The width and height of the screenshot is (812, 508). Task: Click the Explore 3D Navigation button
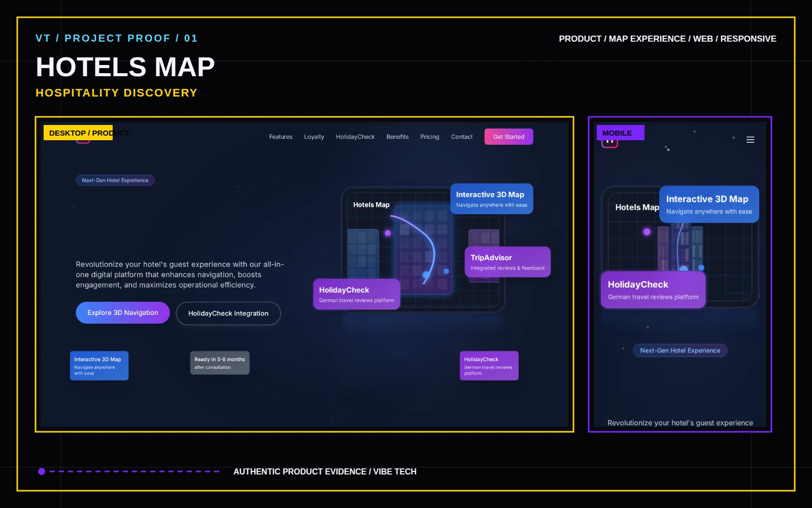pyautogui.click(x=123, y=313)
